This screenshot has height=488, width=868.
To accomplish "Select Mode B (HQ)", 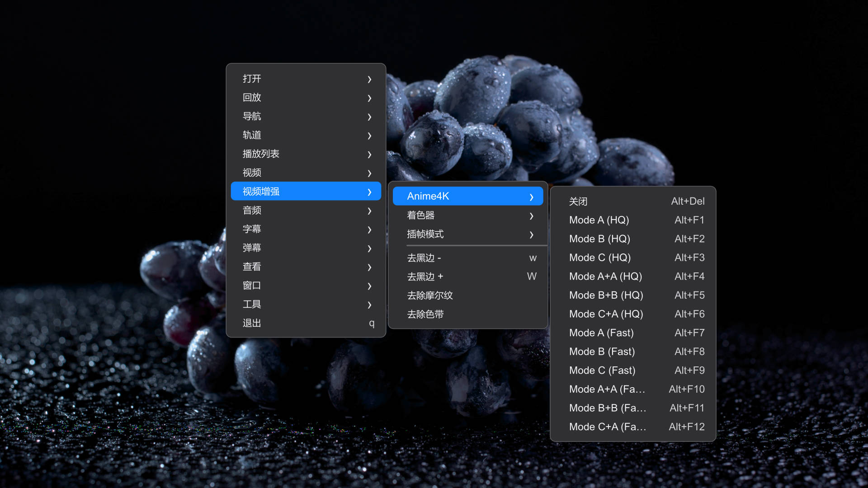I will pos(633,239).
